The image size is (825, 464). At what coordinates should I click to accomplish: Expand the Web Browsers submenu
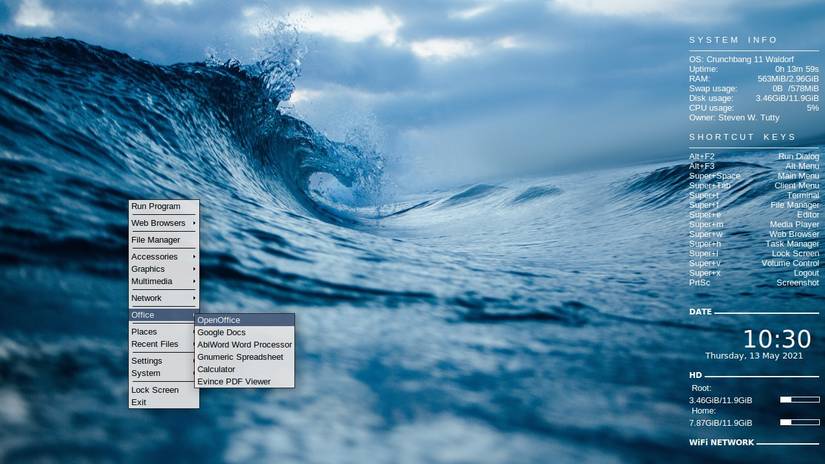[x=164, y=223]
